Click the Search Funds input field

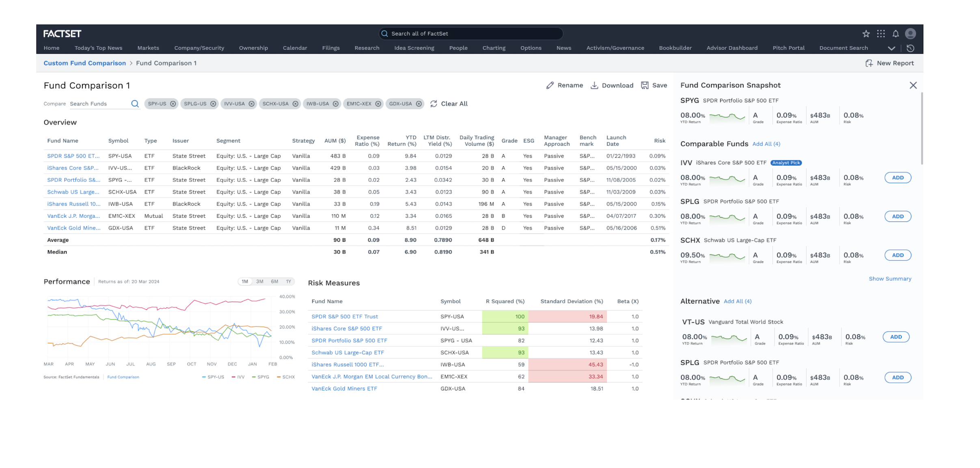99,104
